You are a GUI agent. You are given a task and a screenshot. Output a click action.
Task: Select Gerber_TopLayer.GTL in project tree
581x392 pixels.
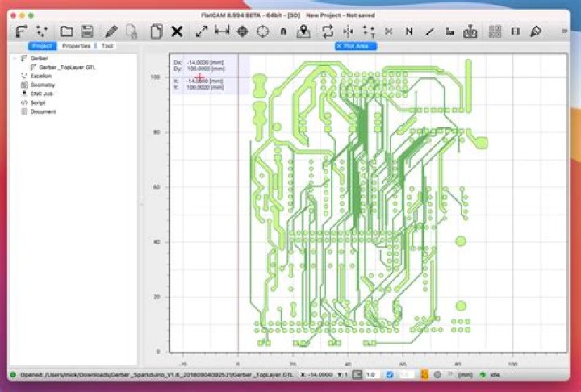[x=67, y=68]
